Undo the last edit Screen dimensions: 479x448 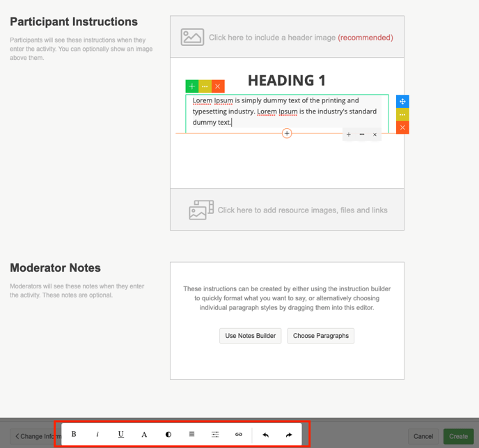265,435
